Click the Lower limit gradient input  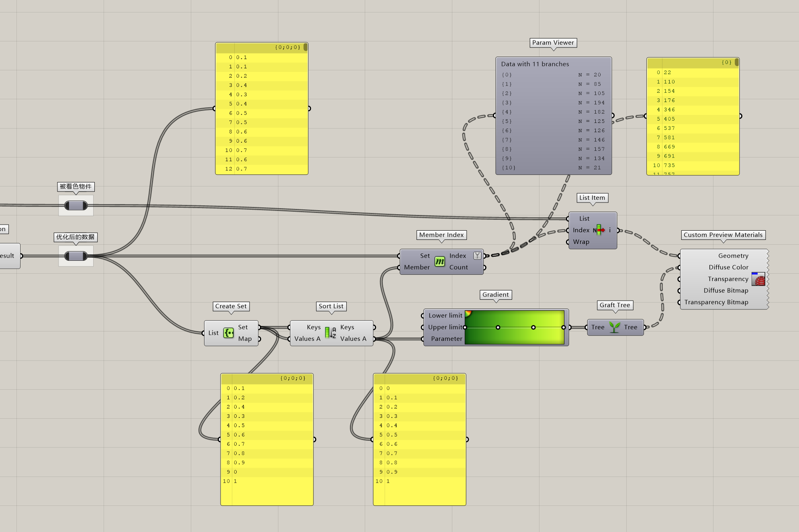click(445, 315)
